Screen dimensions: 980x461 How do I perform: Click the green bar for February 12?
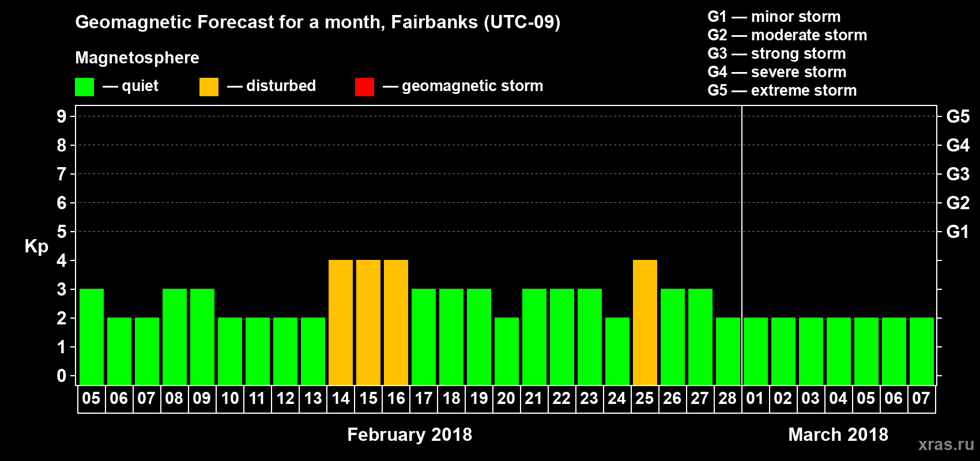[285, 351]
